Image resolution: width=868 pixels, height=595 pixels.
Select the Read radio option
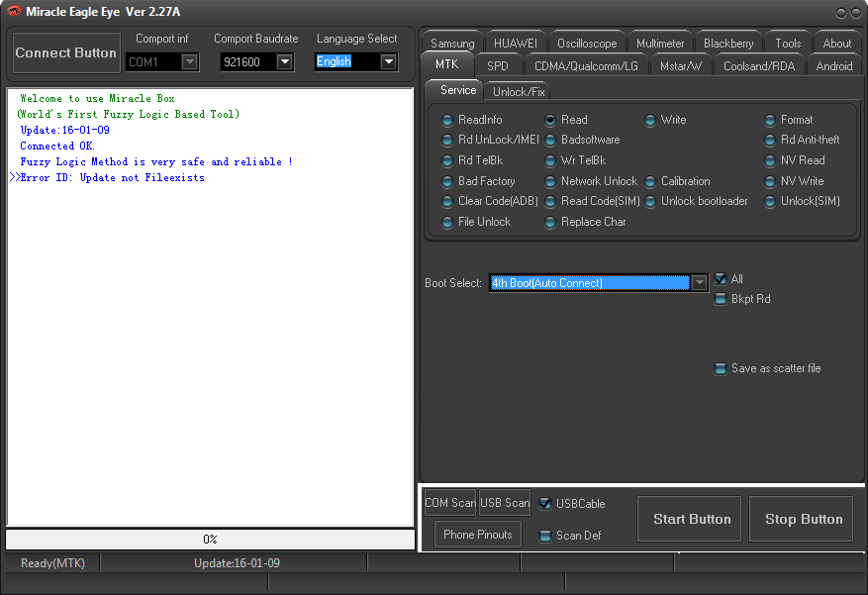566,120
